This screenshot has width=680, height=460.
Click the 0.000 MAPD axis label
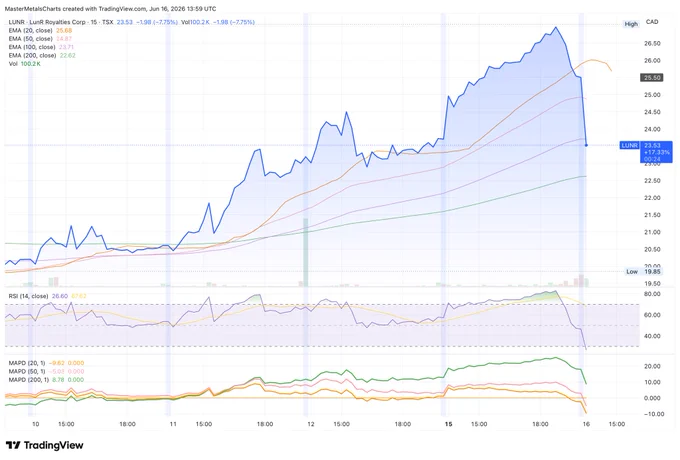[x=652, y=398]
